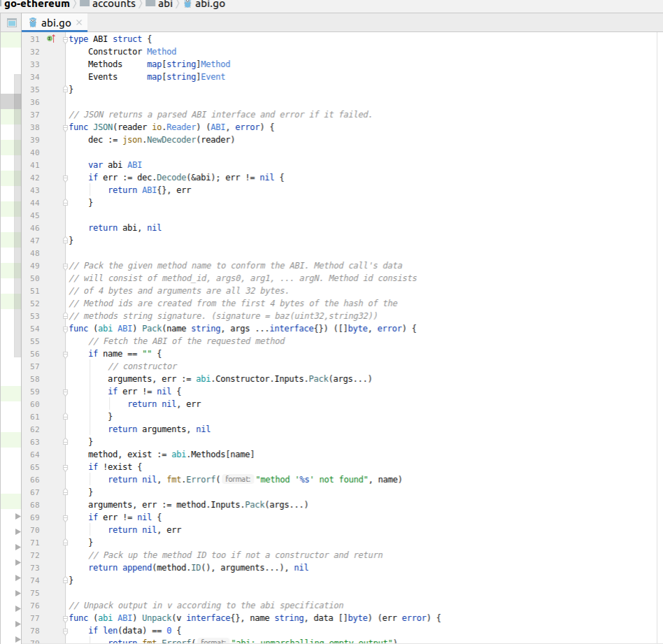The height and width of the screenshot is (644, 663).
Task: Click the panel icon left of the abi.go tab
Action: pos(11,23)
